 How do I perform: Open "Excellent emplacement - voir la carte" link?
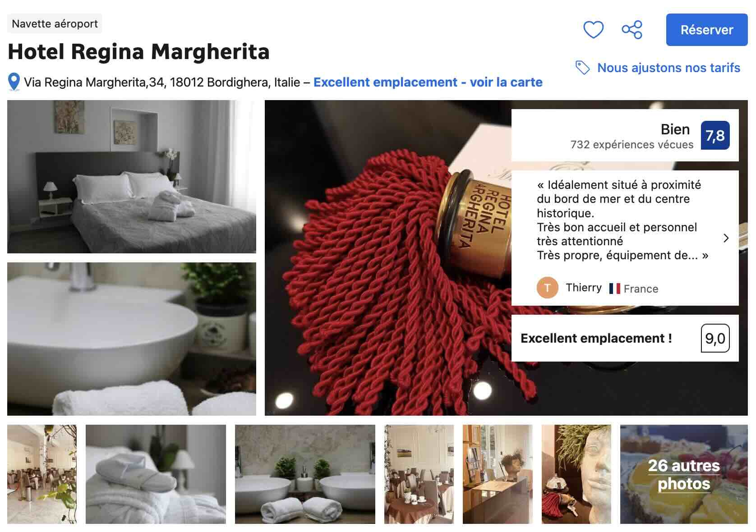428,82
